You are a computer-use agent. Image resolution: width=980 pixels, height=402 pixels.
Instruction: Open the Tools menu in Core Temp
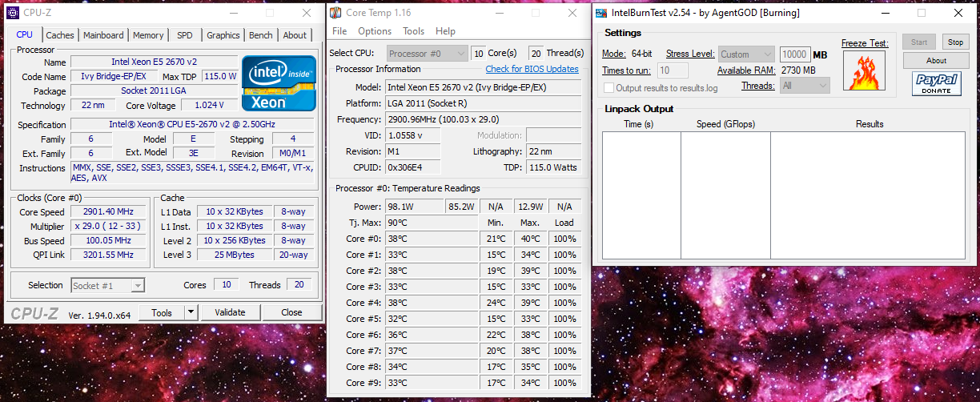[x=413, y=31]
